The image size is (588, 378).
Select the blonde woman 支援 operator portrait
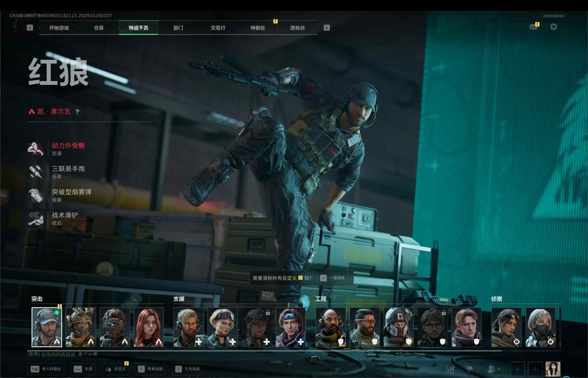click(223, 327)
